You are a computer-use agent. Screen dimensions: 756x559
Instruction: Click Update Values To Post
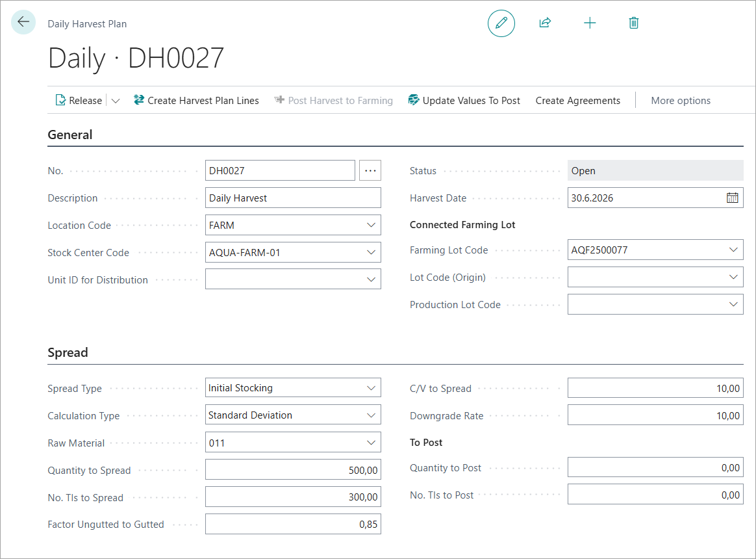[464, 100]
